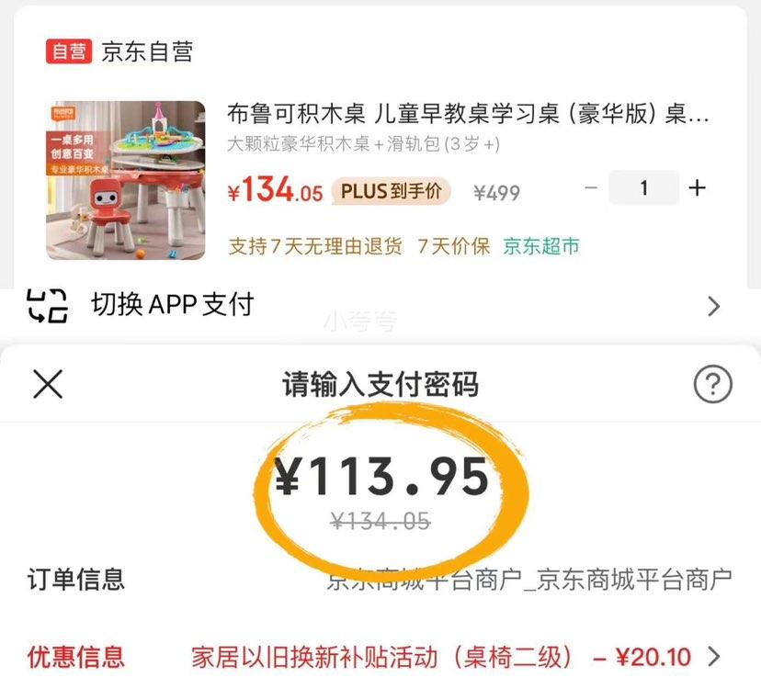
Task: Expand the 切换APP支付 chevron arrow
Action: click(713, 306)
